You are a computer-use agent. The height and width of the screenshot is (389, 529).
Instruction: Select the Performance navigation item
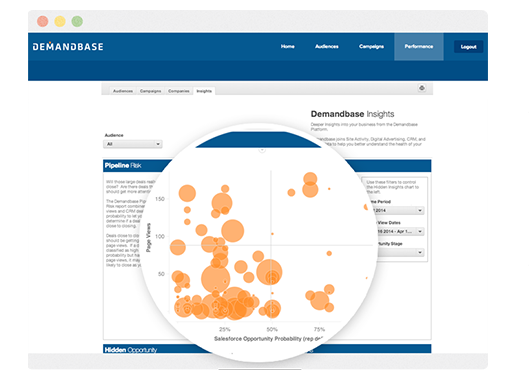[419, 47]
